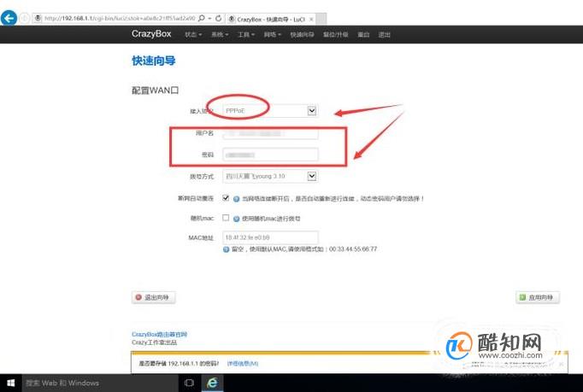Image resolution: width=583 pixels, height=392 pixels.
Task: Click 重启 in navigation bar
Action: (363, 34)
